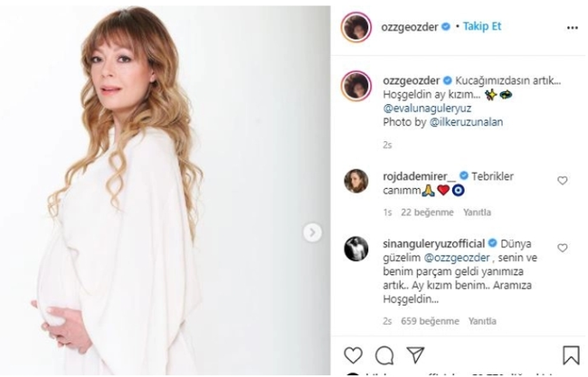The height and width of the screenshot is (377, 588).
Task: Like rojdademirer_'s comment
Action: [x=563, y=181]
